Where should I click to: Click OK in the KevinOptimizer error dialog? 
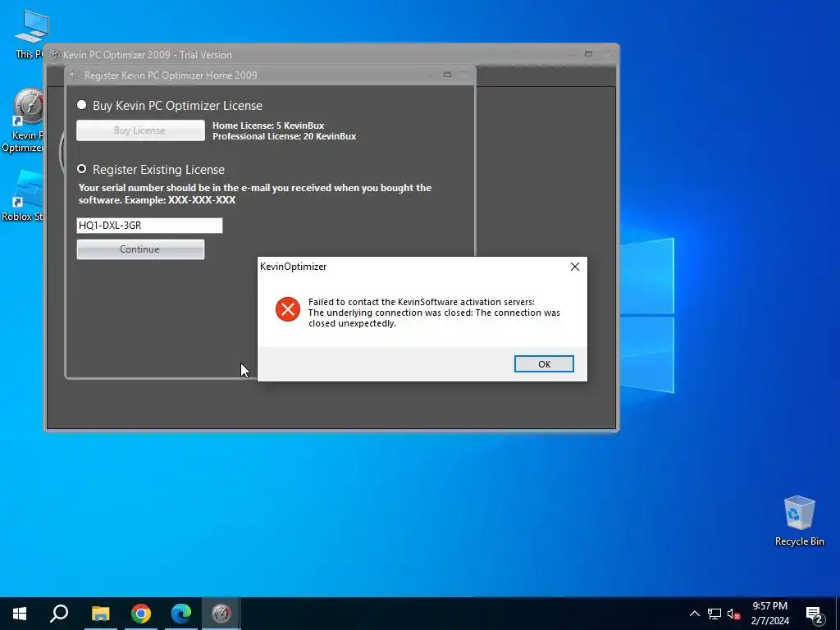click(544, 363)
